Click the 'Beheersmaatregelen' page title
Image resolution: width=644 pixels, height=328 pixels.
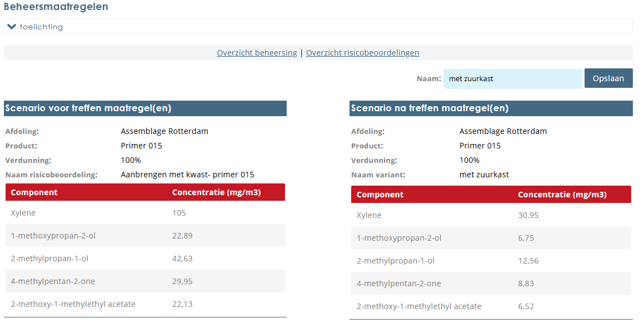point(56,7)
